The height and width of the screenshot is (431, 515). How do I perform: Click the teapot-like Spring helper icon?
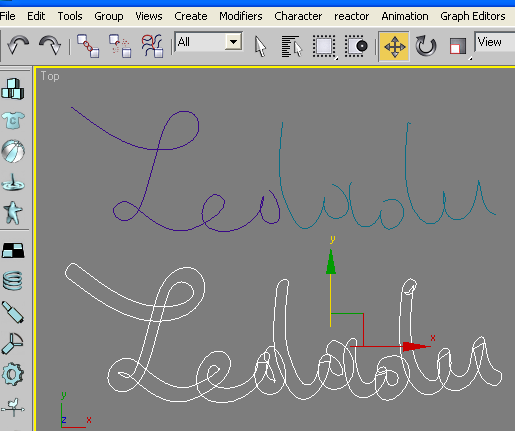coord(13,281)
